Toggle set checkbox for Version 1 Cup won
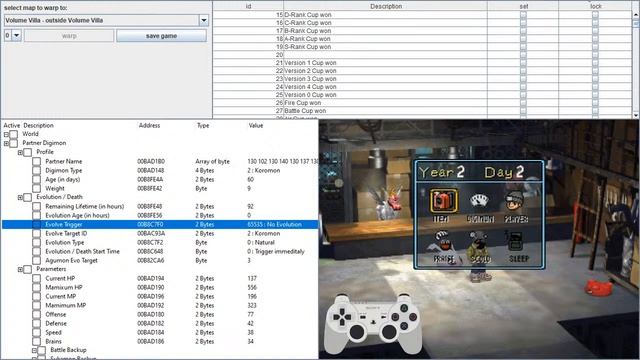This screenshot has width=640, height=360. click(523, 62)
